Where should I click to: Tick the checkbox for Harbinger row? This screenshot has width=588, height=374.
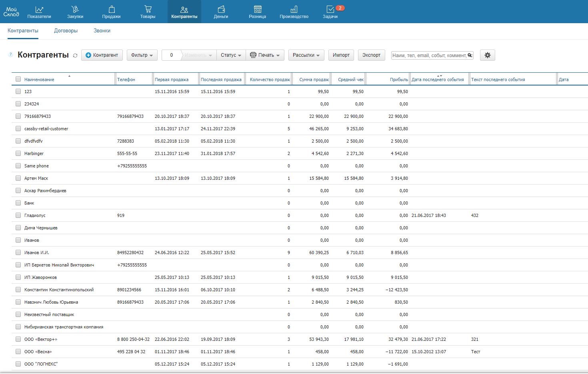tap(18, 153)
